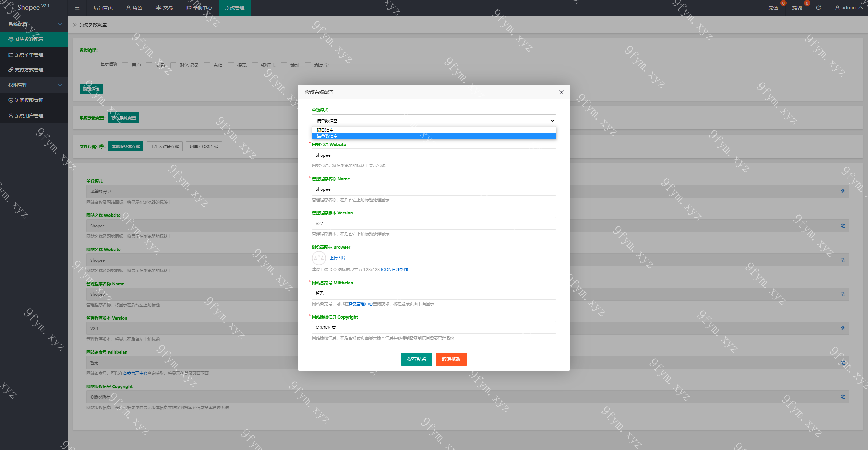868x450 pixels.
Task: Open the 帮助中心 top menu
Action: [x=199, y=8]
